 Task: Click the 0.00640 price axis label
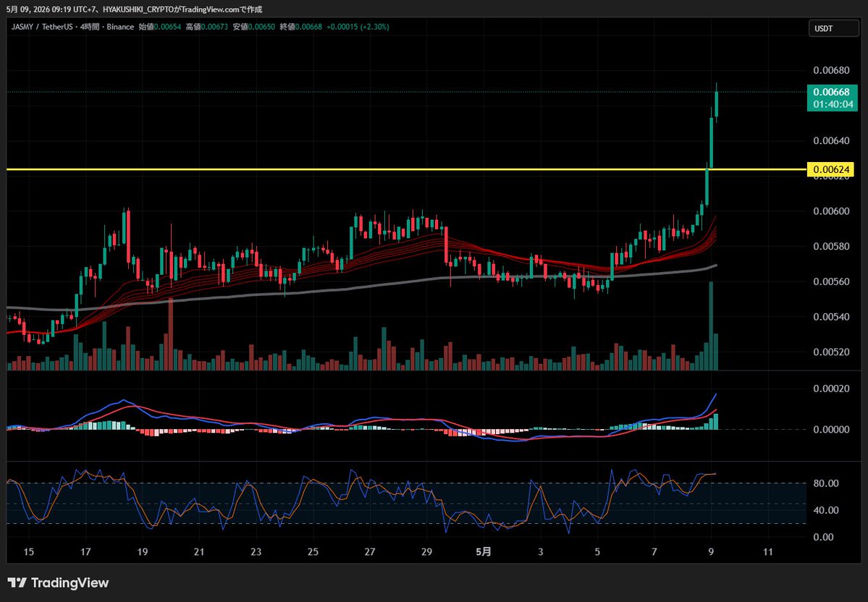coord(831,140)
